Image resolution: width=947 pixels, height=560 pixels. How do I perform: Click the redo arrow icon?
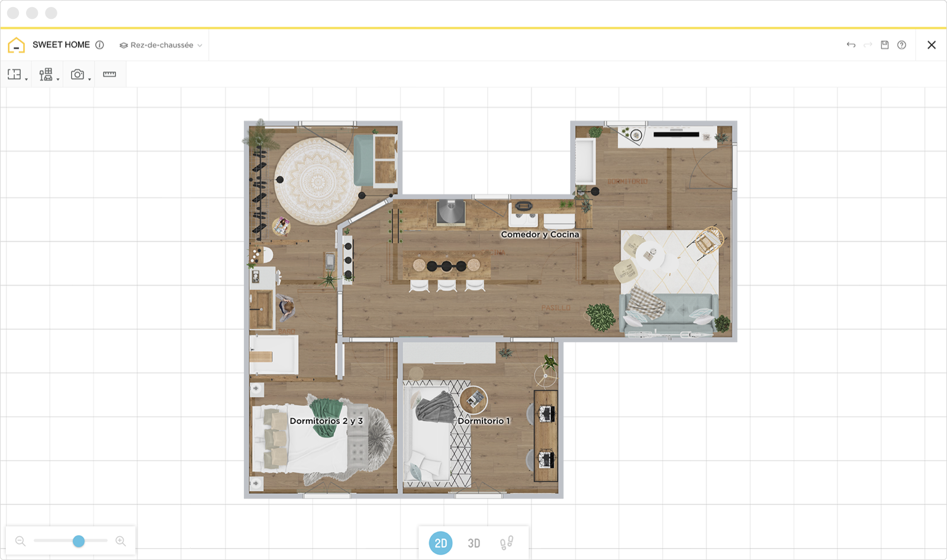(868, 45)
